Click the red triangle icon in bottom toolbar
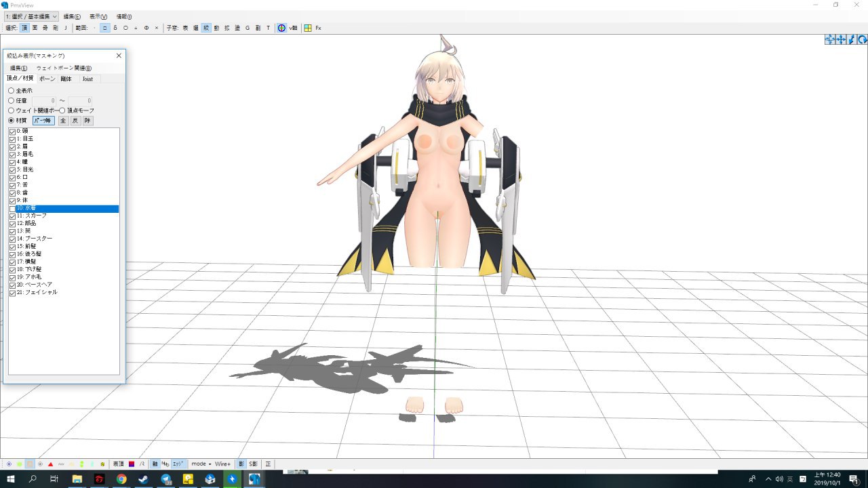 click(50, 464)
